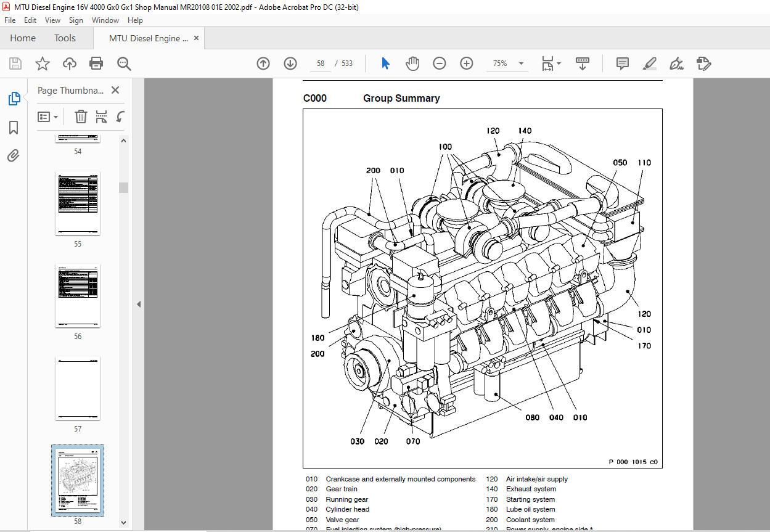The height and width of the screenshot is (532, 770).
Task: Click the insert pages icon in thumbnails
Action: (102, 117)
